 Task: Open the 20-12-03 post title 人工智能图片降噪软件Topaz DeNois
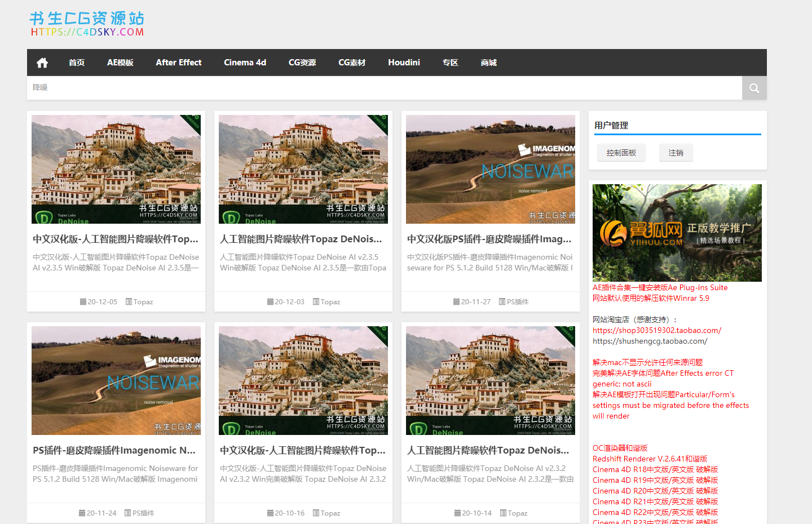[x=301, y=239]
